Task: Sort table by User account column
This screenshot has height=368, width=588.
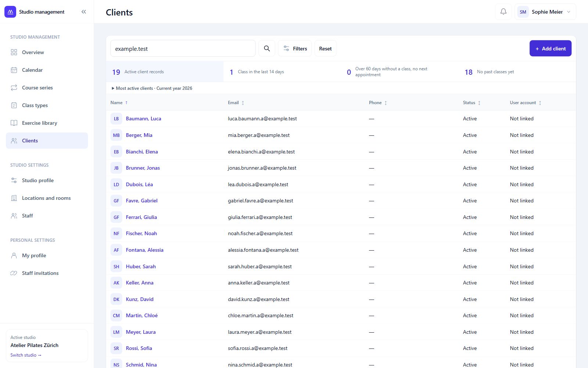Action: [526, 103]
